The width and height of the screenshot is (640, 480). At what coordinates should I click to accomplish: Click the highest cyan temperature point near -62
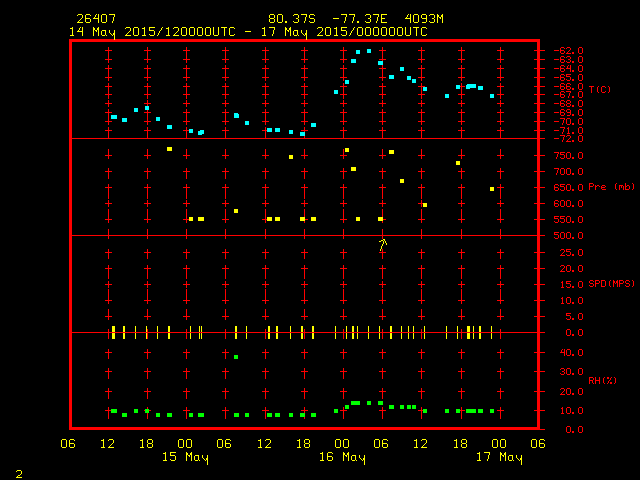[369, 51]
